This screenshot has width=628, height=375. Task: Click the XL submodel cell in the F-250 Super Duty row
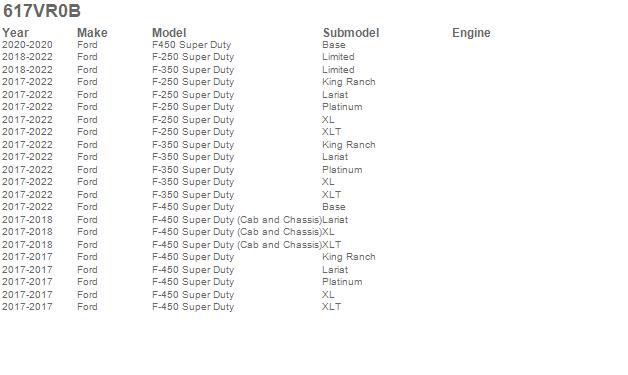pyautogui.click(x=328, y=120)
